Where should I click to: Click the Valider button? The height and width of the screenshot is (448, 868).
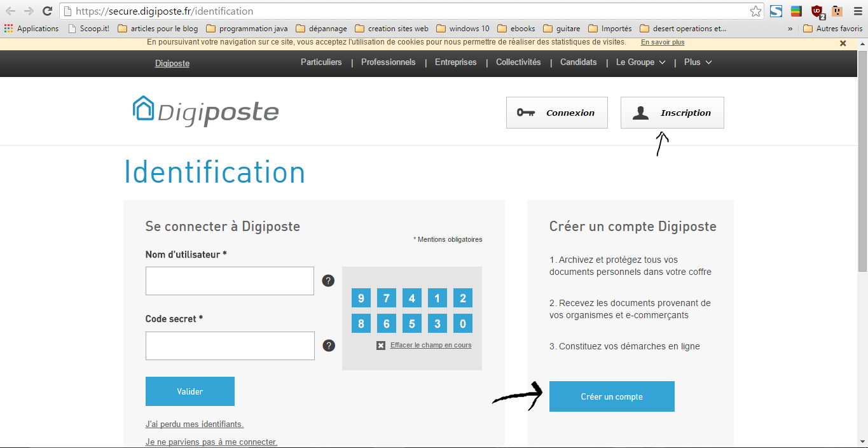(190, 391)
